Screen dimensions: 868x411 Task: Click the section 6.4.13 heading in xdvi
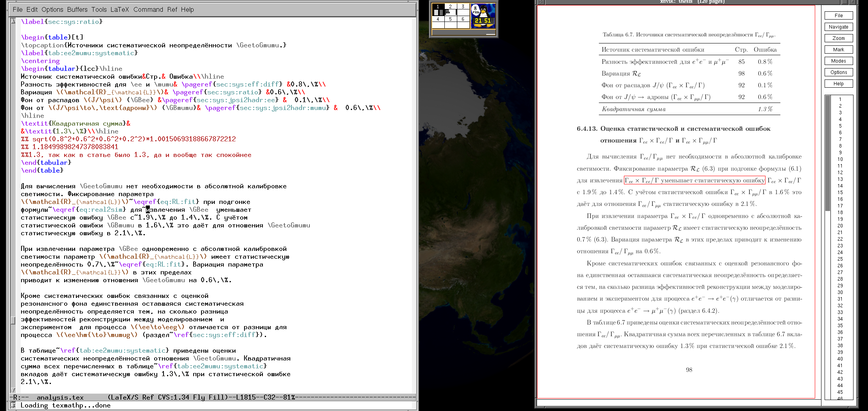[674, 134]
